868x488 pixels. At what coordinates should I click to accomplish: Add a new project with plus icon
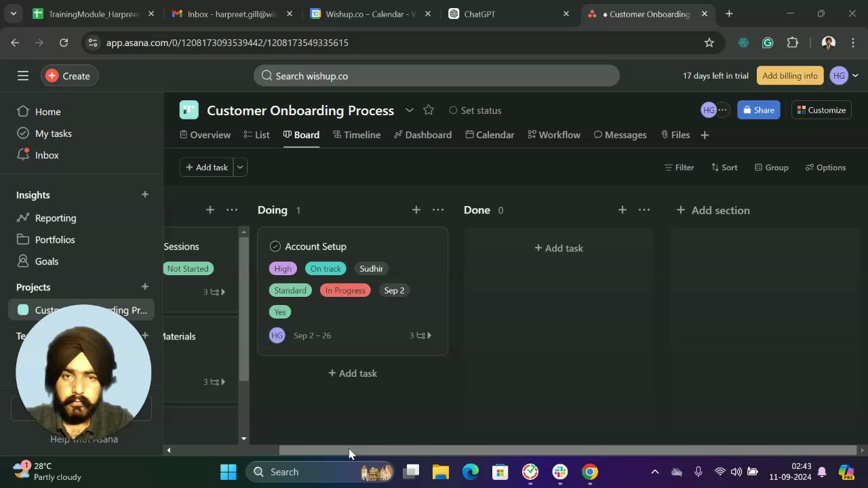144,287
